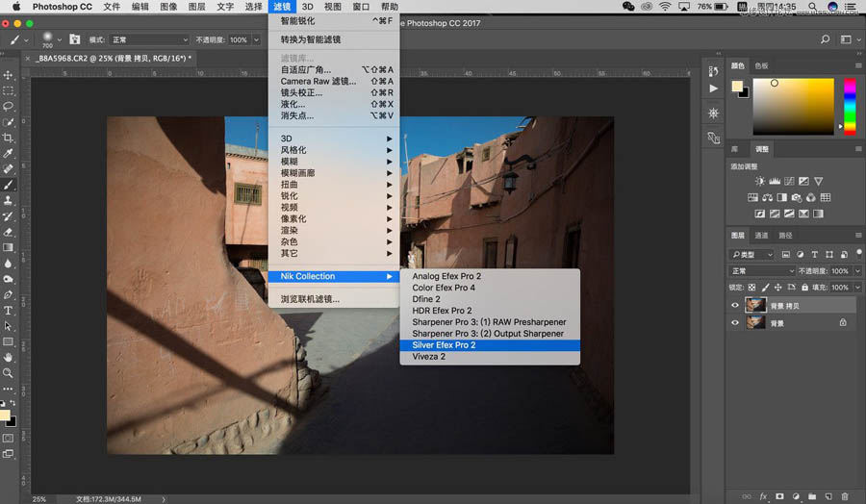Switch to the 通道 tab
The image size is (866, 504).
(x=761, y=235)
